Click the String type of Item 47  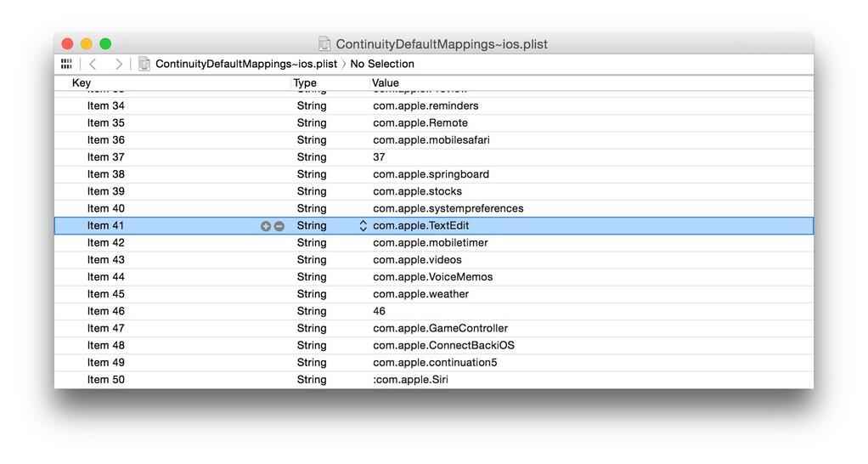(312, 328)
